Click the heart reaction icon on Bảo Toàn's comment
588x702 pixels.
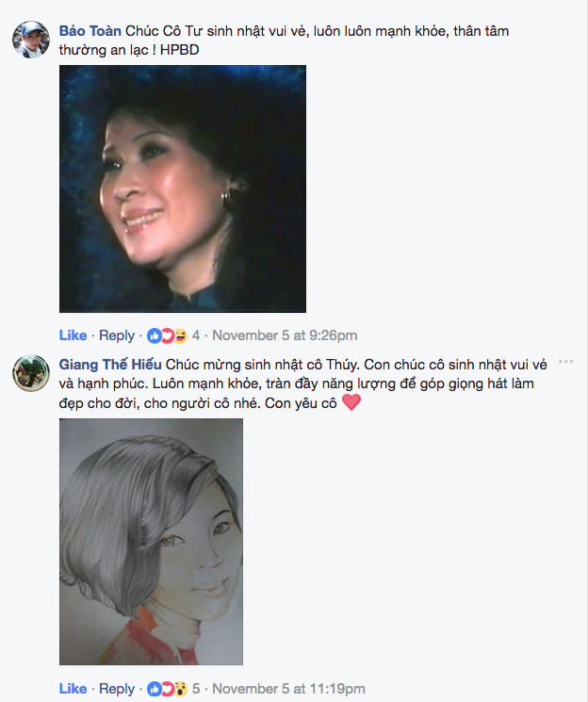click(x=167, y=335)
